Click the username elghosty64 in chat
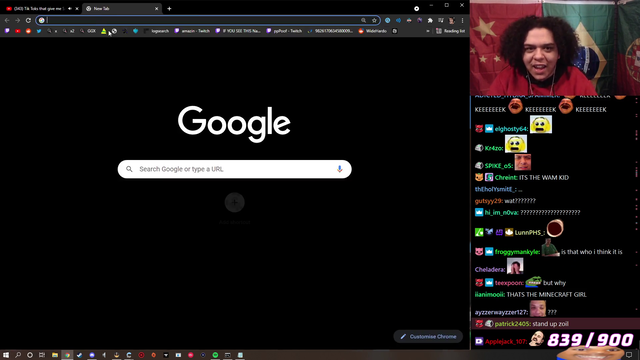This screenshot has width=640, height=360. coord(511,129)
